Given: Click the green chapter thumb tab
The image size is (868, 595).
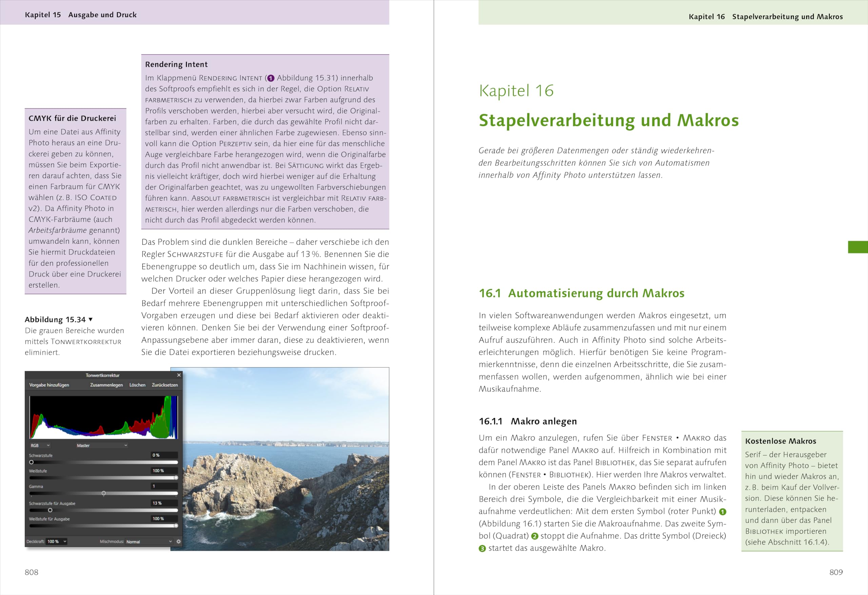Looking at the screenshot, I should (858, 247).
